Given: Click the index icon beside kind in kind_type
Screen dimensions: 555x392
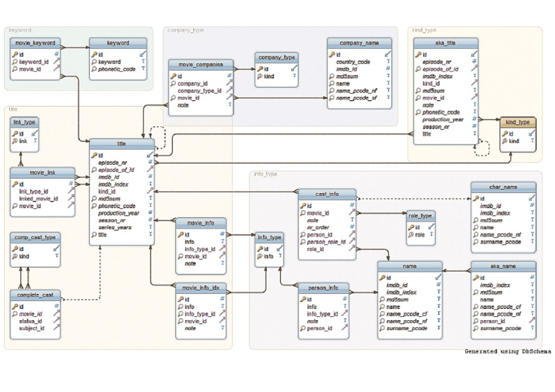Looking at the screenshot, I should point(505,141).
